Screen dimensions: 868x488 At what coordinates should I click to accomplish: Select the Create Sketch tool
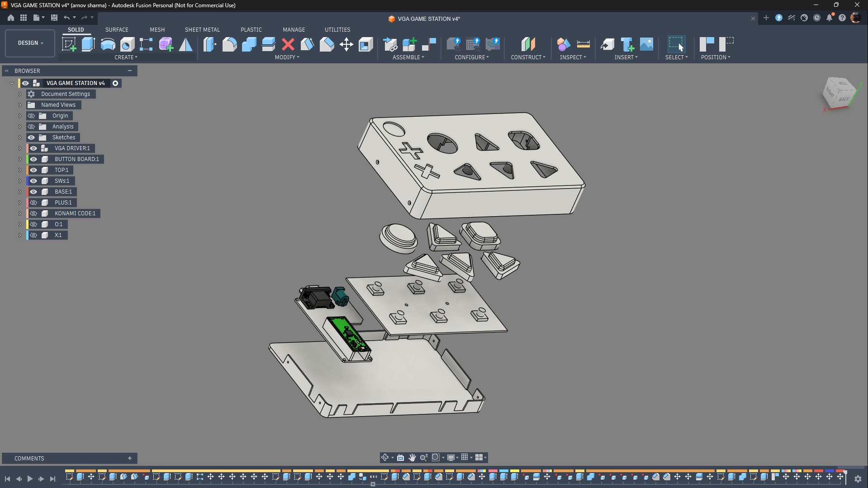[x=69, y=44]
